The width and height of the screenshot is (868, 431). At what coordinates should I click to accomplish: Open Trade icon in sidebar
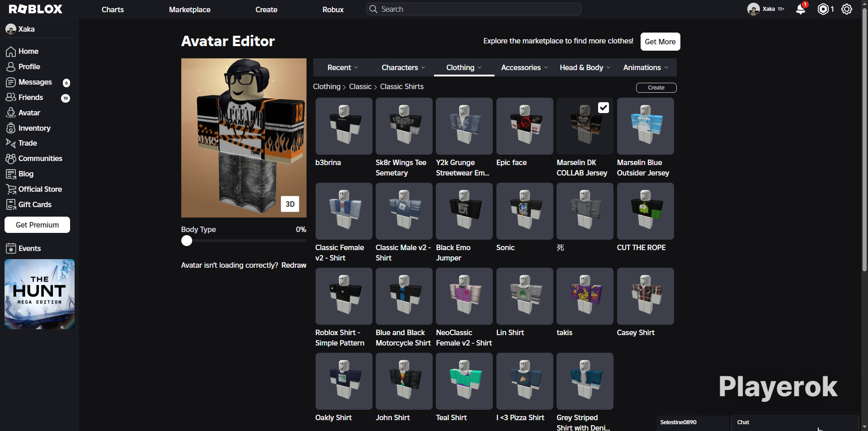11,143
